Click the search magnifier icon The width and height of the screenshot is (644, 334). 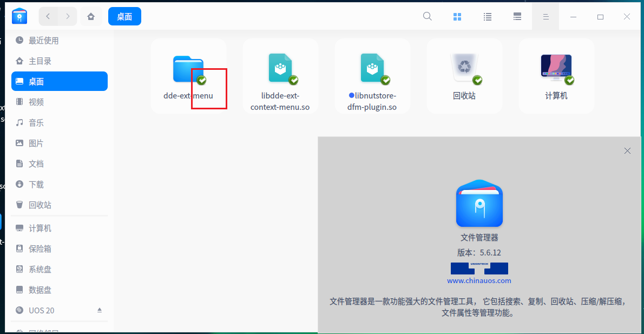click(x=427, y=16)
